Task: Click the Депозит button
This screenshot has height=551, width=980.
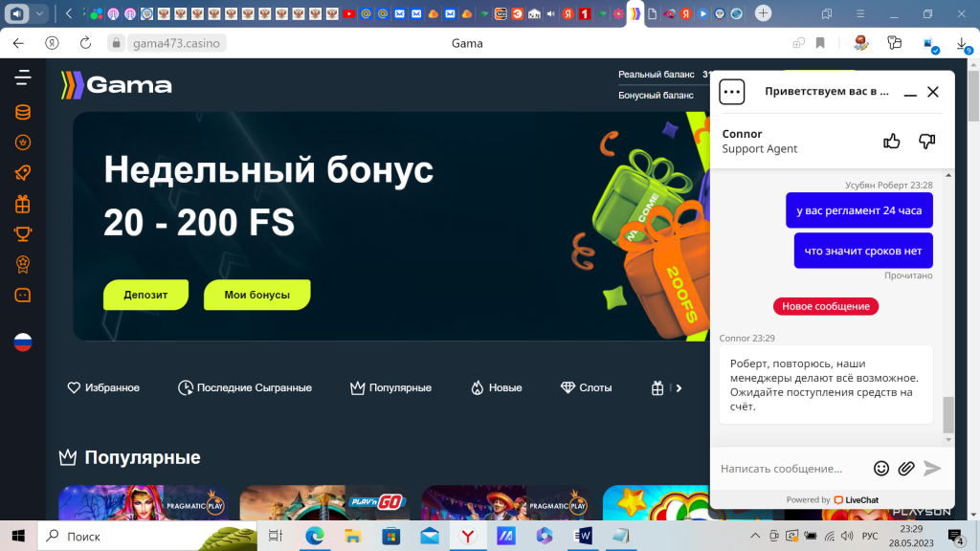Action: (x=145, y=295)
